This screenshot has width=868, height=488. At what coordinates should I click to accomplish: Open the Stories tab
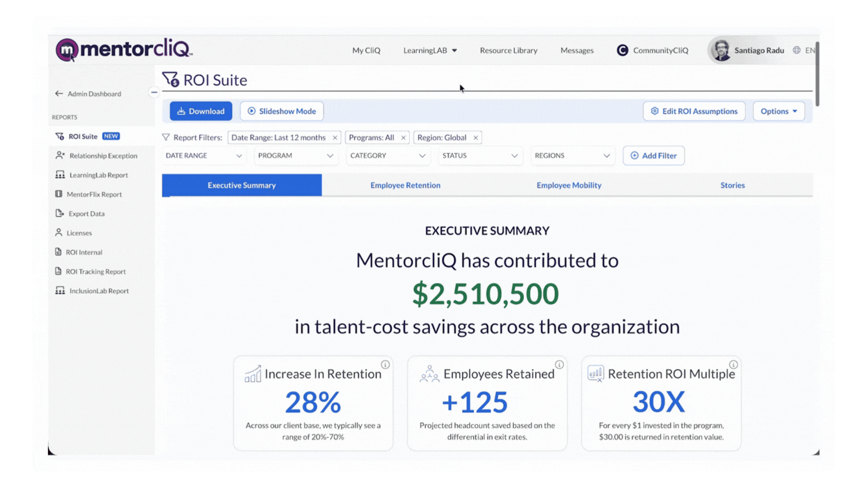pos(732,185)
